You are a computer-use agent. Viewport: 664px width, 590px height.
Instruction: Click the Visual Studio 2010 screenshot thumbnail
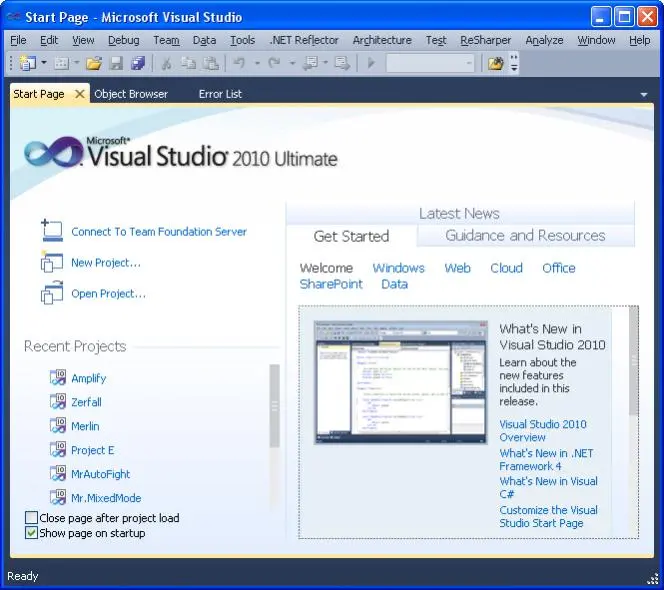(x=401, y=382)
